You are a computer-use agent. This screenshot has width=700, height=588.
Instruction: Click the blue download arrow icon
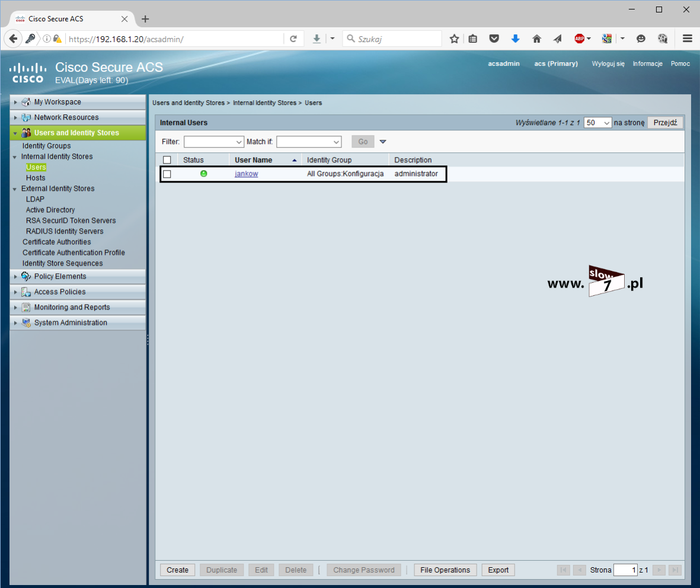point(515,39)
